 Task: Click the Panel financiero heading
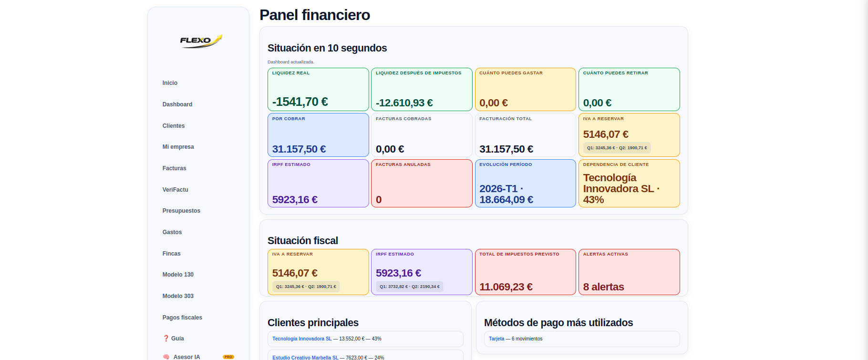click(x=315, y=15)
